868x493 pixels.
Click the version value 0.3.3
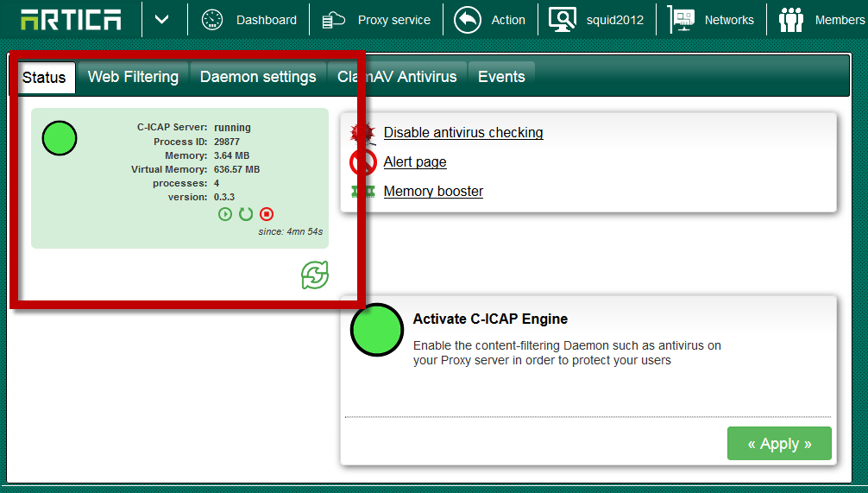[x=224, y=197]
